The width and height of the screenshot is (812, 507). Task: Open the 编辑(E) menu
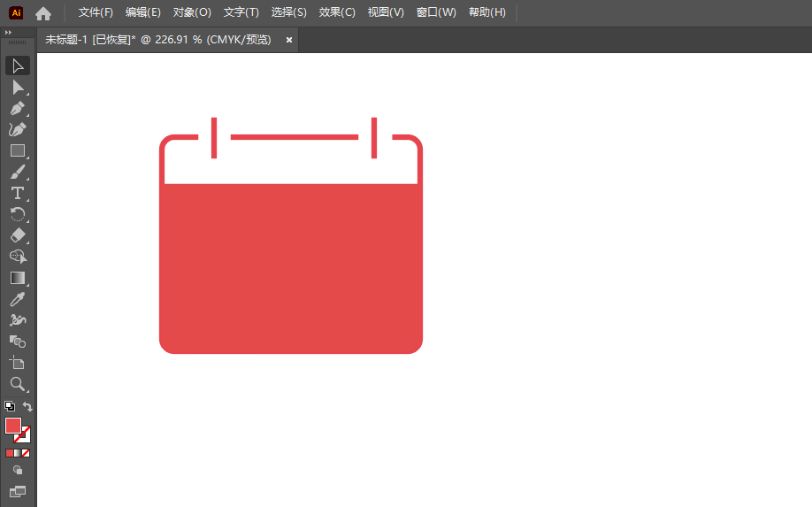143,12
